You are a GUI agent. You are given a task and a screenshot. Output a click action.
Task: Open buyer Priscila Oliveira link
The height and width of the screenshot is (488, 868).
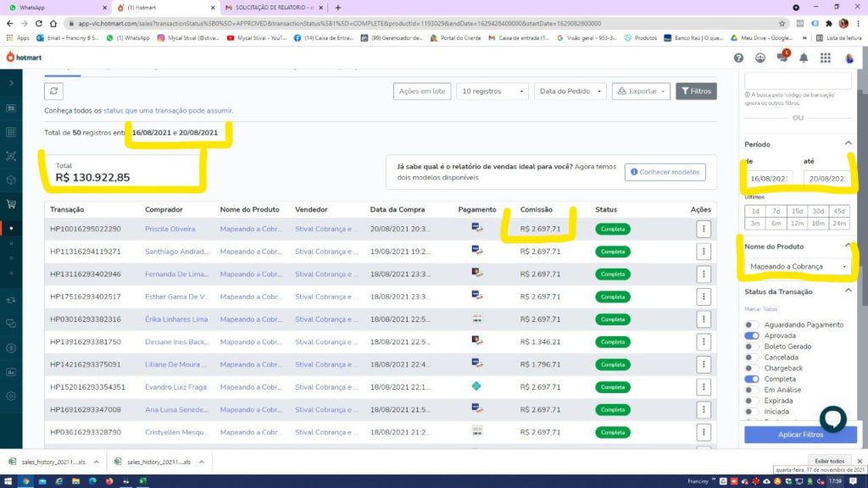(x=170, y=229)
